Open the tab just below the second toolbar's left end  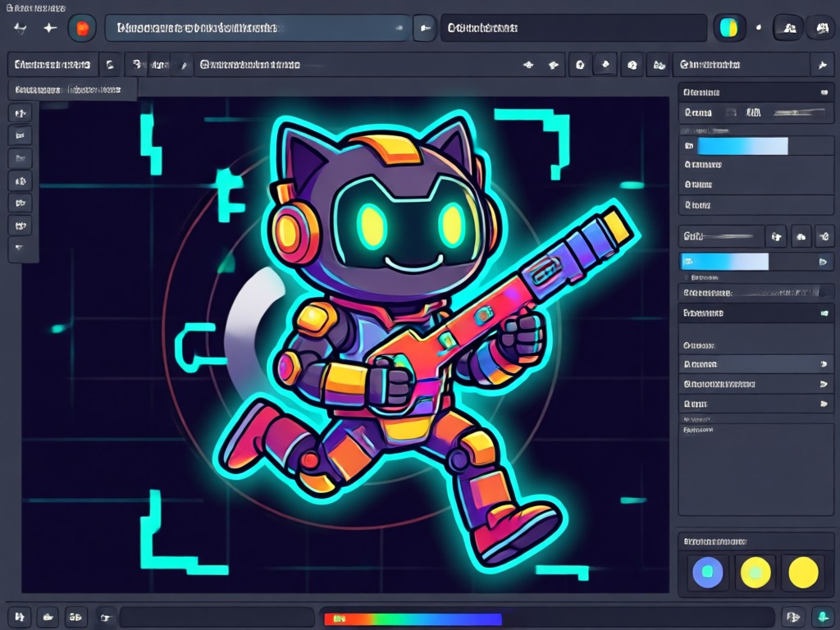click(x=72, y=89)
